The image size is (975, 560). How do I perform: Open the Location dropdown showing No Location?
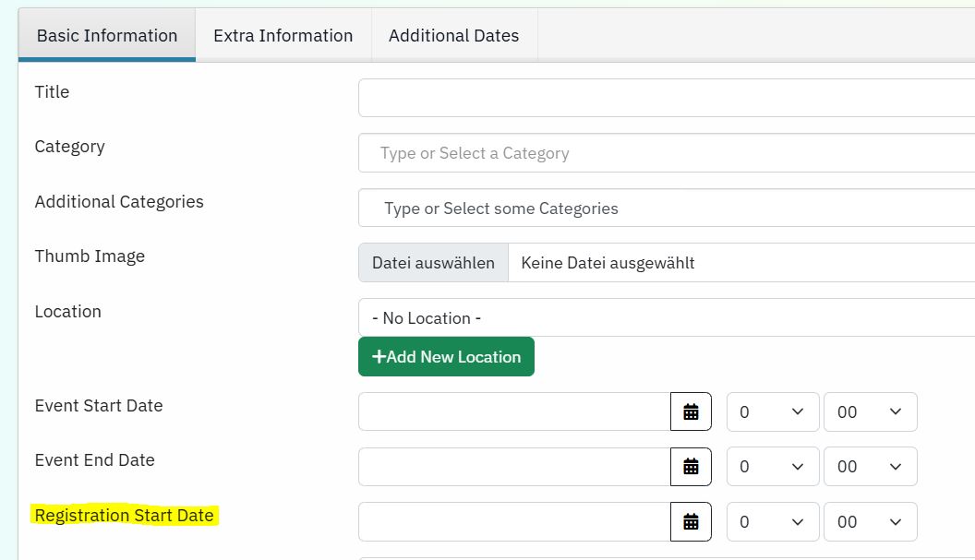coord(665,318)
